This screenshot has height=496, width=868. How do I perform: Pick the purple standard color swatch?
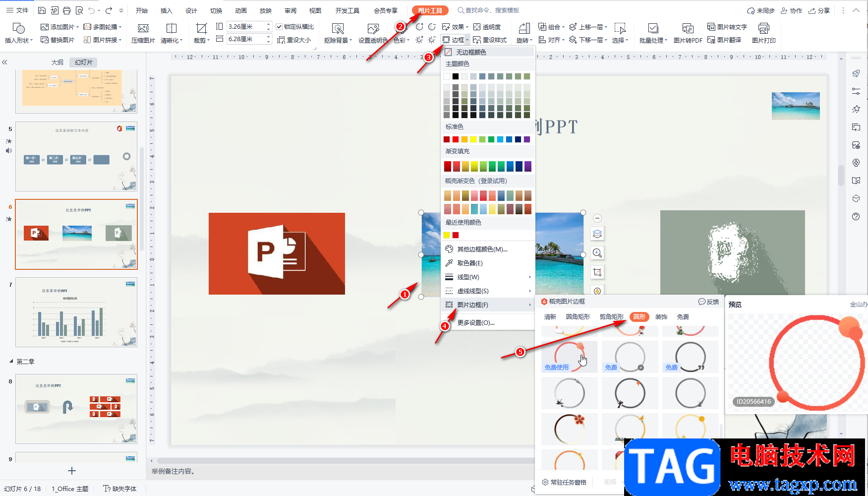coord(527,139)
